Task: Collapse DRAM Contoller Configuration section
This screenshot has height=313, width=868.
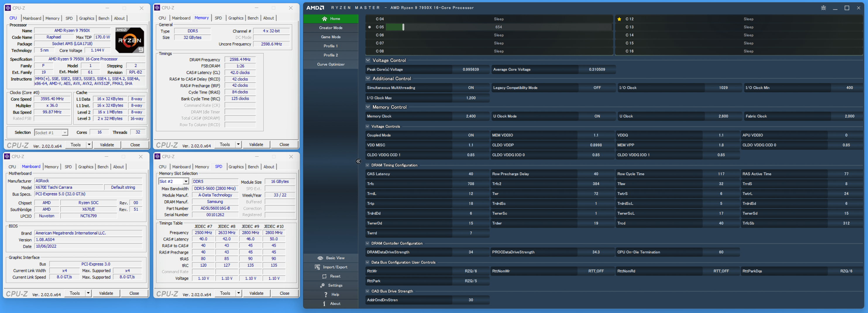Action: pyautogui.click(x=368, y=243)
